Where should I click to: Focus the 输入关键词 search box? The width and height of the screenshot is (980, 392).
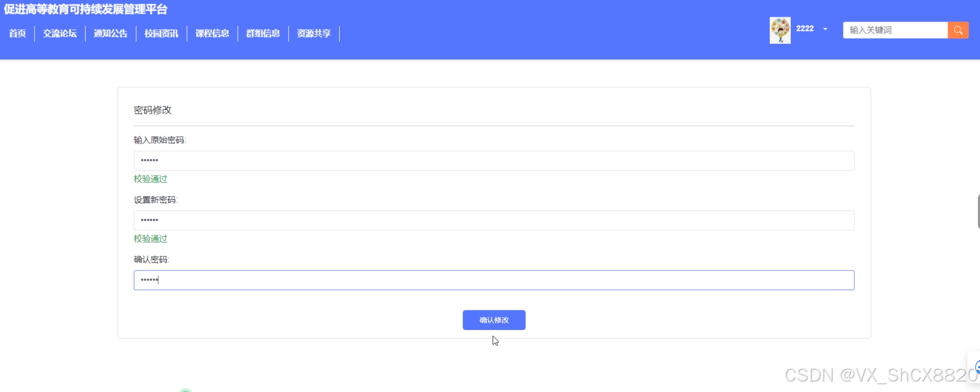coord(895,30)
